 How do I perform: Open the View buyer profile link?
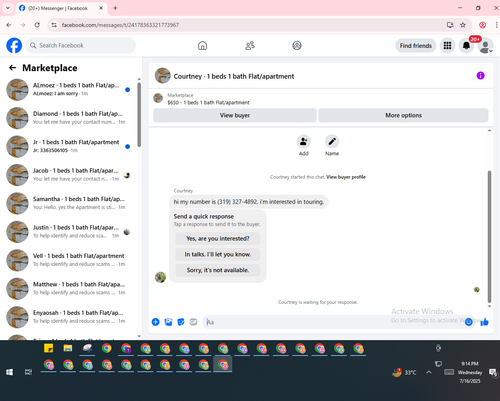coord(346,177)
